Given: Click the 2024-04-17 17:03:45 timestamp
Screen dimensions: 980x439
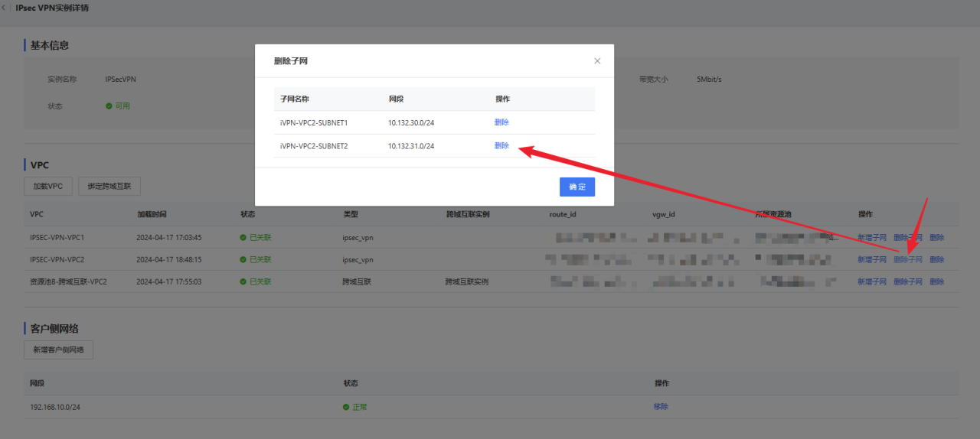Looking at the screenshot, I should 169,238.
